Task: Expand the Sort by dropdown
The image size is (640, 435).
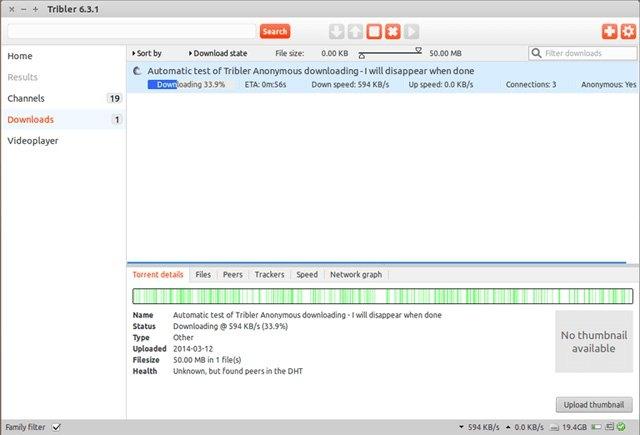Action: click(x=147, y=53)
